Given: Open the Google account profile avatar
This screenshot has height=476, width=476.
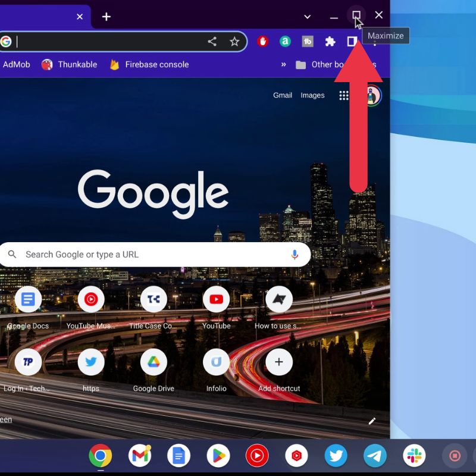Looking at the screenshot, I should click(x=372, y=95).
